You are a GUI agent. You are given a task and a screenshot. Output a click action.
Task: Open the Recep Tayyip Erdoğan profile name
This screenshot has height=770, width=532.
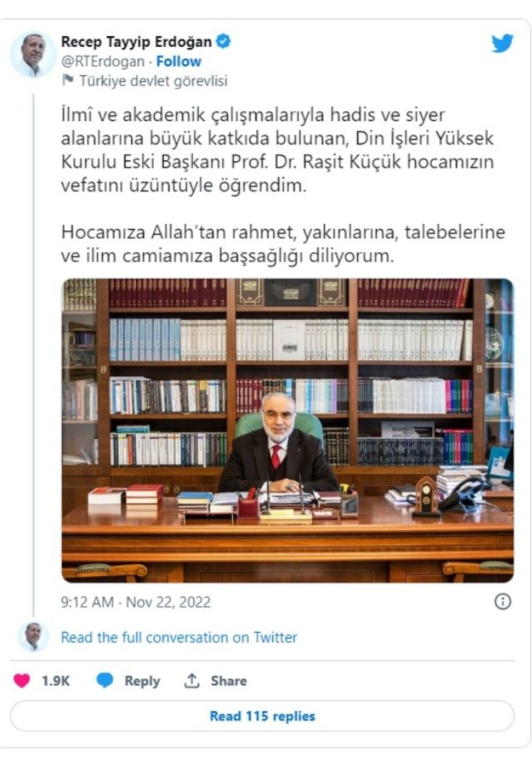pos(136,42)
